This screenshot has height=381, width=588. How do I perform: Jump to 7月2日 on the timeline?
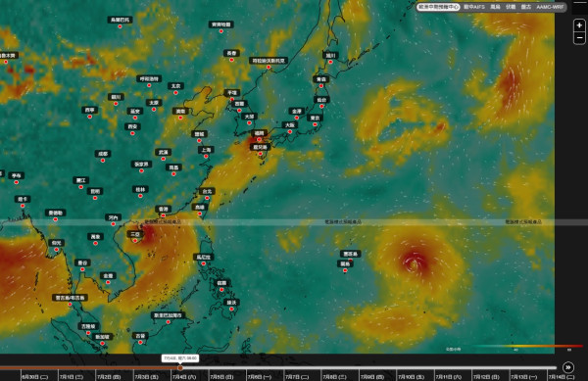109,377
